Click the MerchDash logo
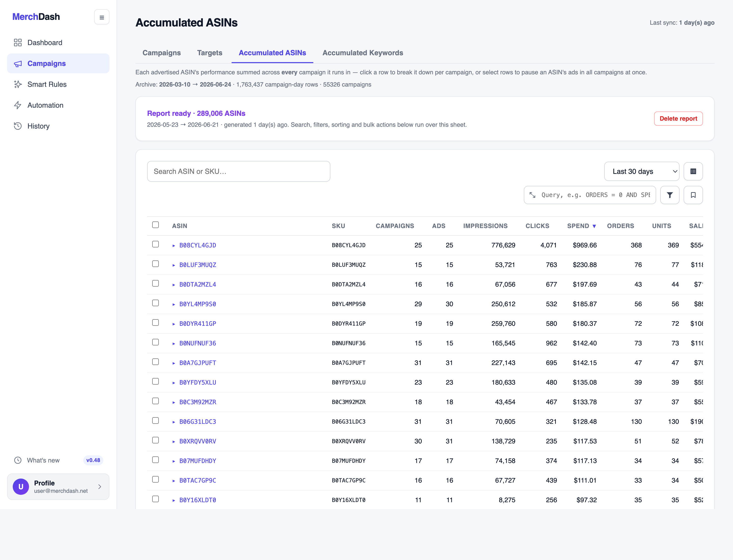This screenshot has height=560, width=733. [x=36, y=17]
